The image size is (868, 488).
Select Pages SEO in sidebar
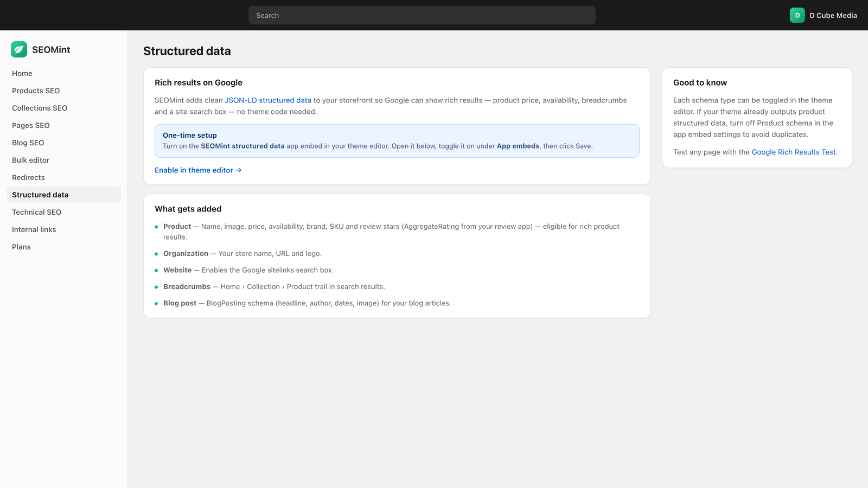pos(63,125)
